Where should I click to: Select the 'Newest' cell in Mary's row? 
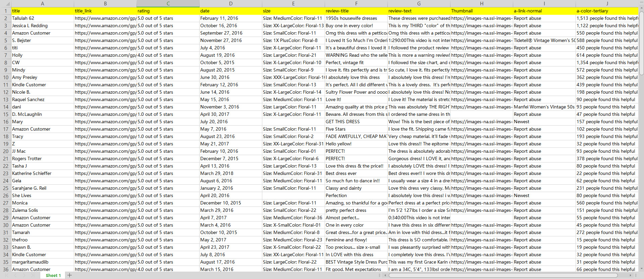click(544, 122)
